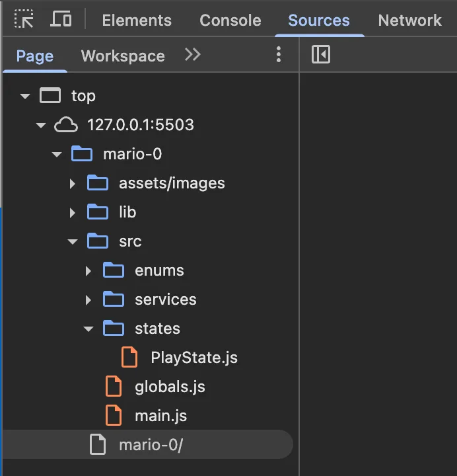
Task: Hide the navigator sidebar panel icon
Action: pyautogui.click(x=320, y=54)
